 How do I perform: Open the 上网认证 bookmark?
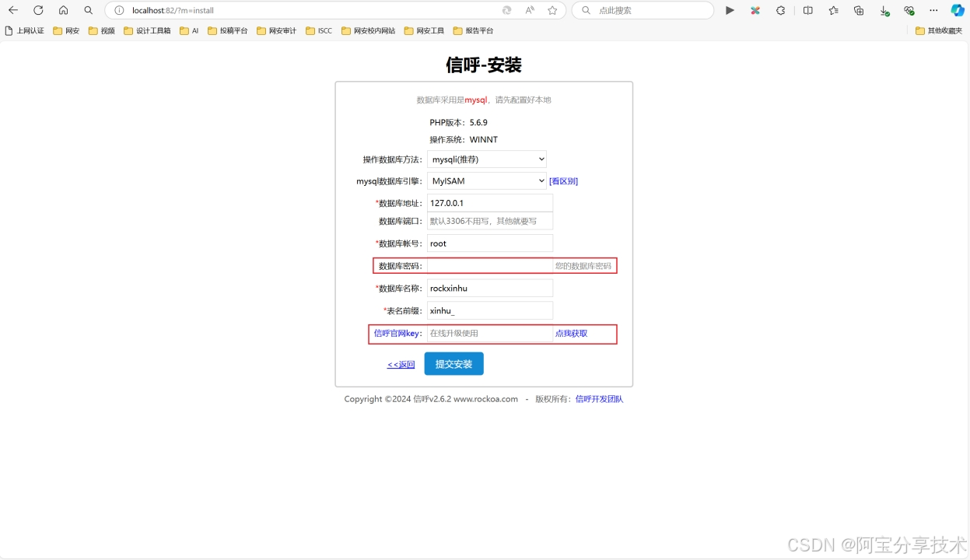[x=24, y=31]
